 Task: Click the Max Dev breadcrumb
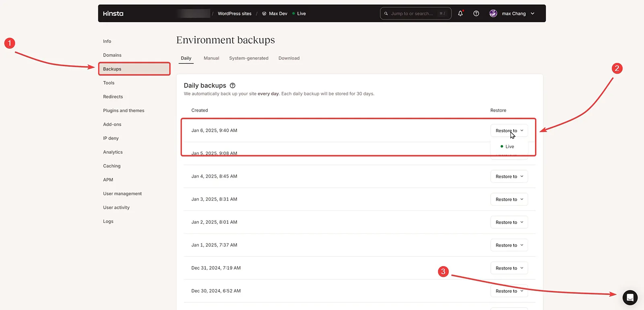pos(278,14)
